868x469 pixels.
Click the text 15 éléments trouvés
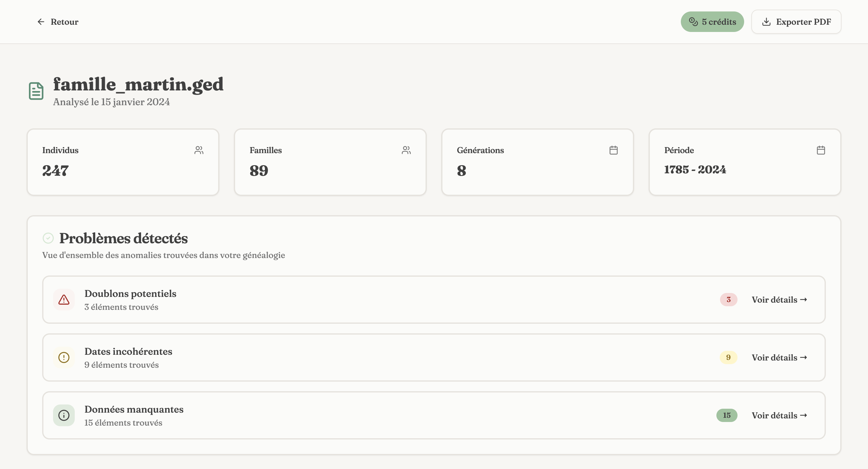coord(123,423)
